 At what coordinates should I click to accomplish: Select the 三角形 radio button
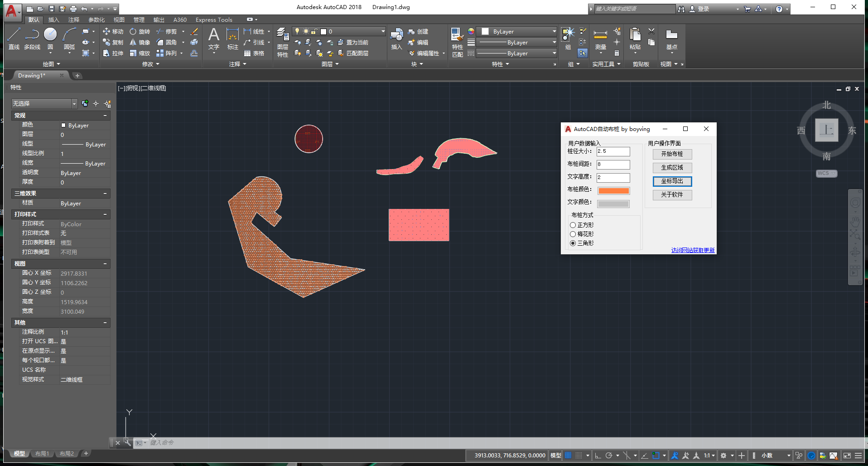573,243
